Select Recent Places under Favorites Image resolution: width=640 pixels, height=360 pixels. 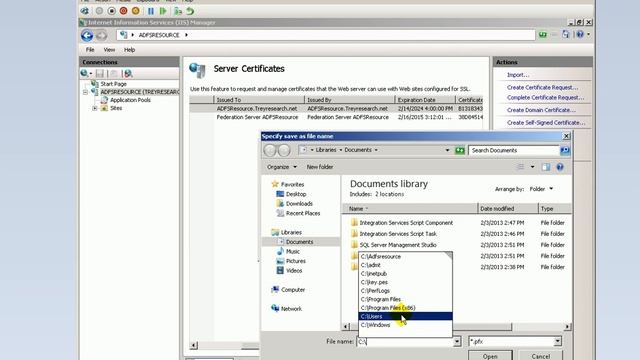click(303, 213)
